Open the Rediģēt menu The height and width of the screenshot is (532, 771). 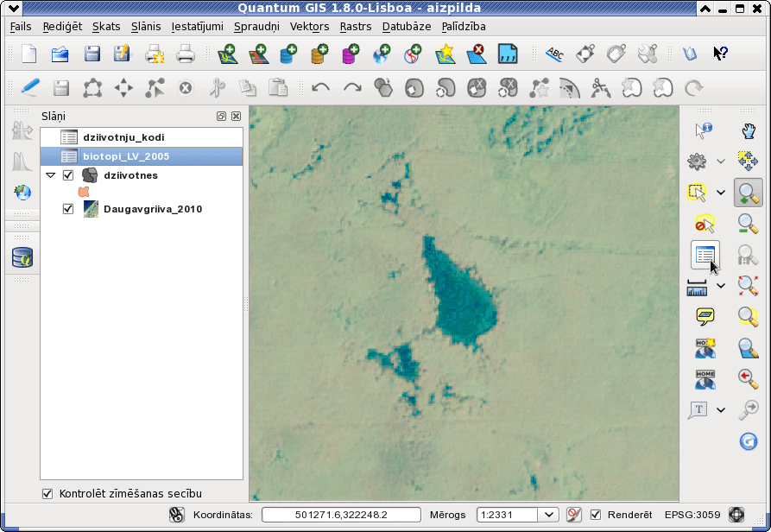62,27
